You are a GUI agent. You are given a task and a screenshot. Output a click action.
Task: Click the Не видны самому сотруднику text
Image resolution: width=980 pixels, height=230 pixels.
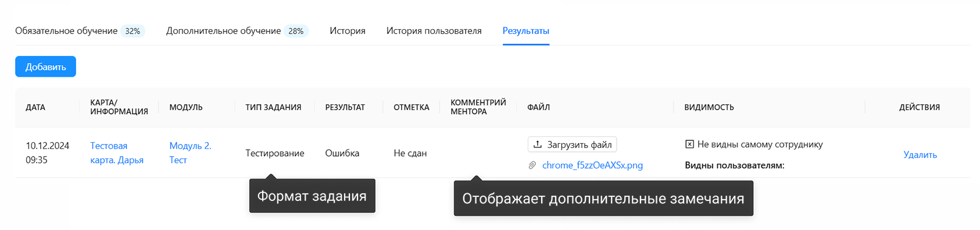760,144
